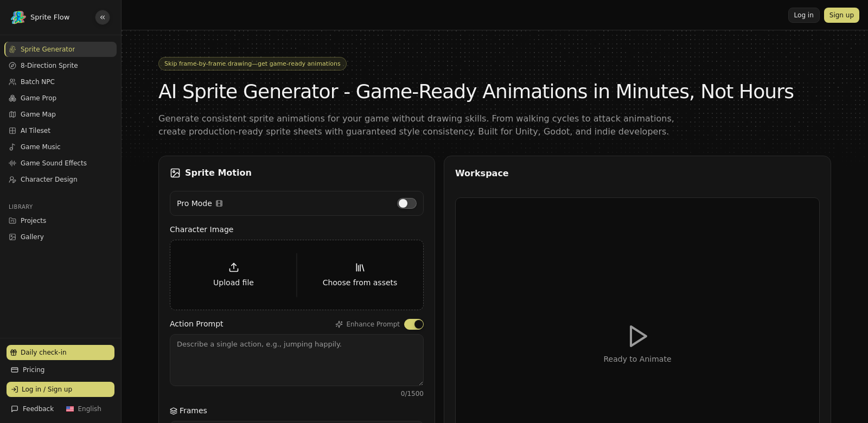Image resolution: width=868 pixels, height=423 pixels.
Task: Collapse the sidebar with double-chevron button
Action: click(x=103, y=17)
